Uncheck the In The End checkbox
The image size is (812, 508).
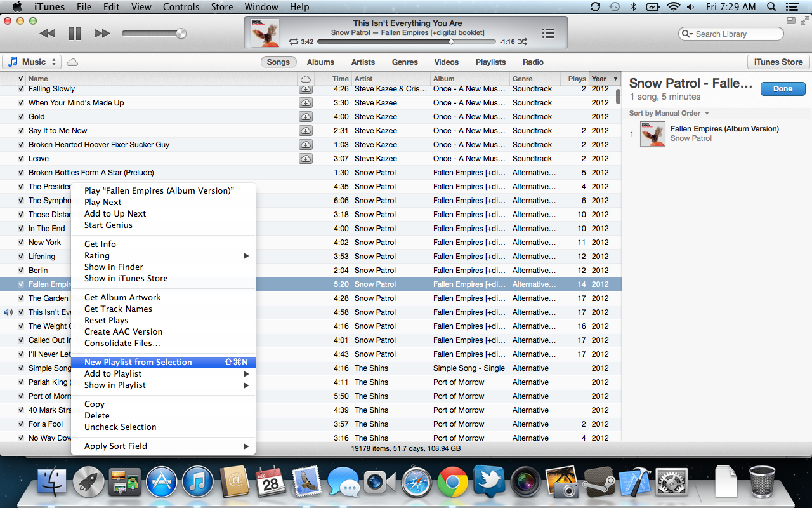(x=22, y=229)
